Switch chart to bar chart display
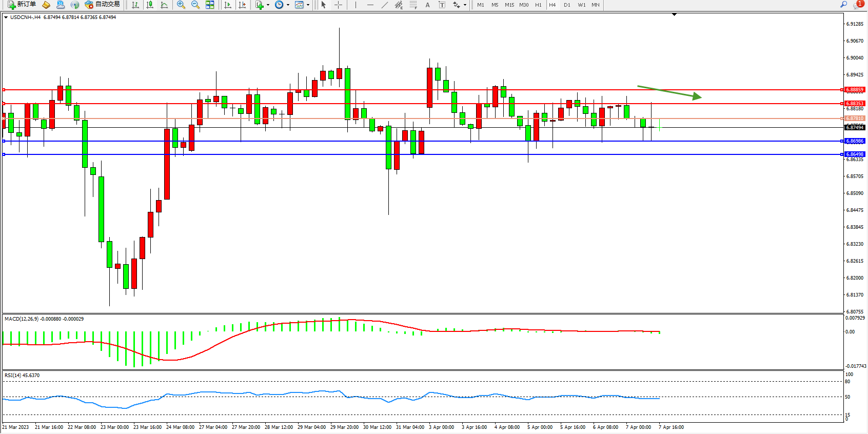 [135, 5]
